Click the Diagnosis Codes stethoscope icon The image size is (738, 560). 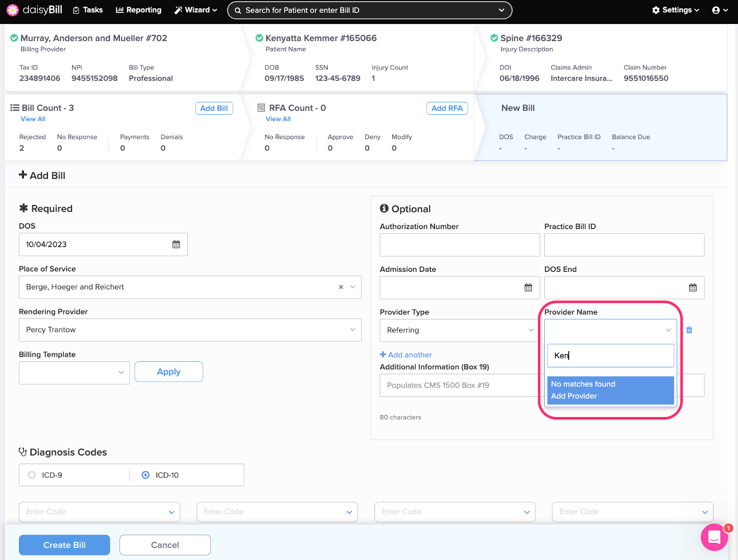pyautogui.click(x=23, y=452)
